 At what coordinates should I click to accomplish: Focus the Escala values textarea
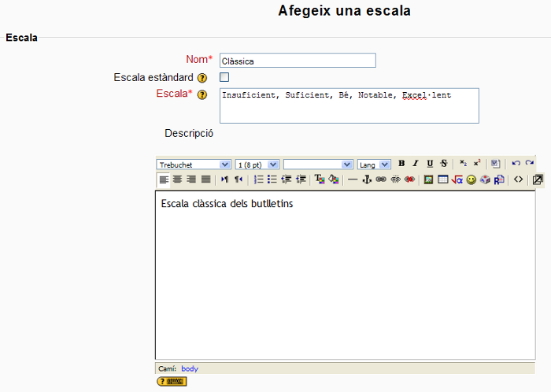coord(349,105)
